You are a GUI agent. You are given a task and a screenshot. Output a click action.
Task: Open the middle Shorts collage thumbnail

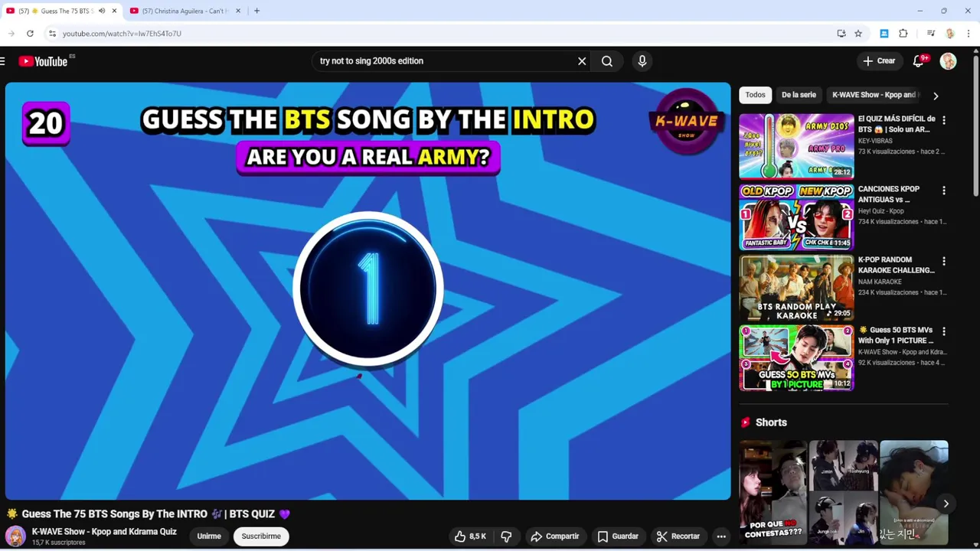pos(844,491)
